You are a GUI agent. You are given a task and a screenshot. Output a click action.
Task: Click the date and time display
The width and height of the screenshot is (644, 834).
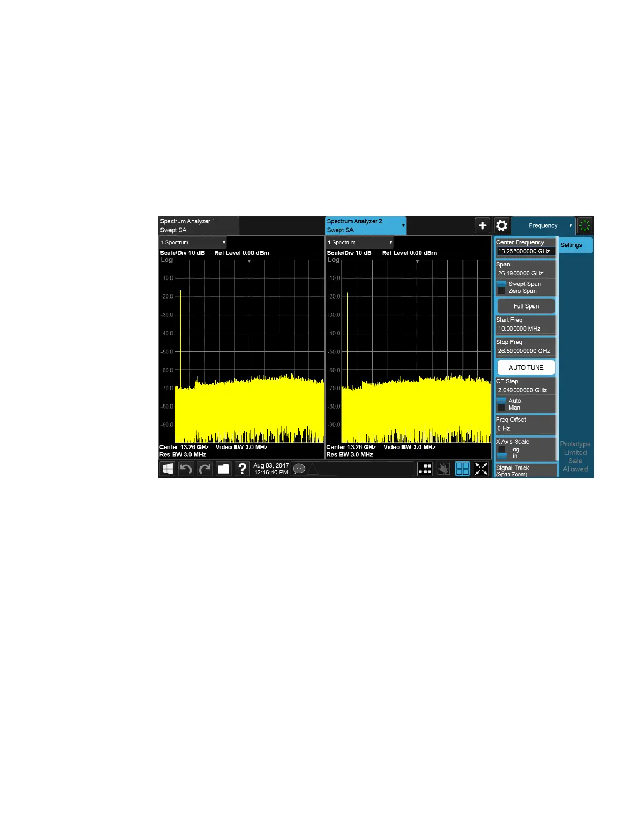[x=271, y=469]
